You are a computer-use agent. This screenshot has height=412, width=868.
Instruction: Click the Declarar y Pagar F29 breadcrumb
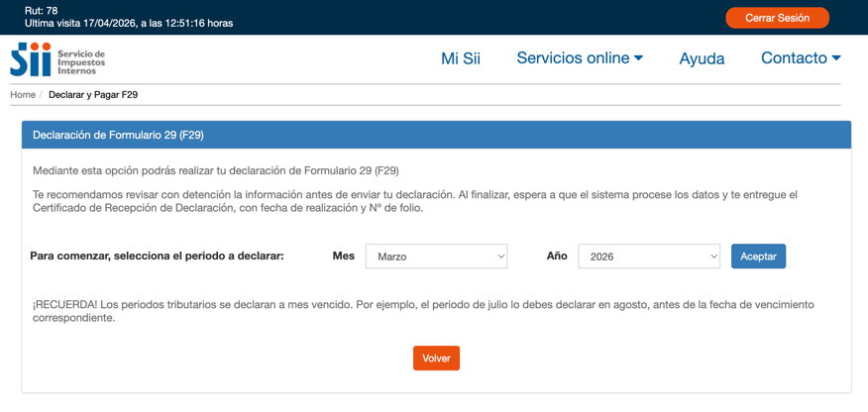(95, 95)
